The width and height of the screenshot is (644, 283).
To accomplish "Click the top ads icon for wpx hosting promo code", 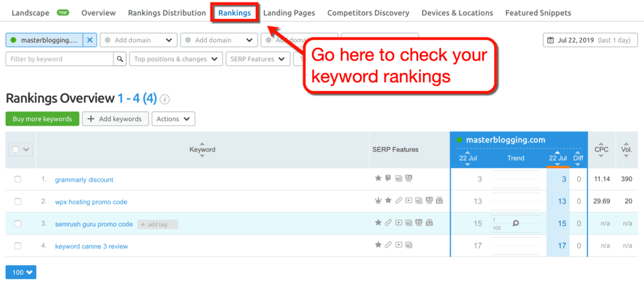I will [x=429, y=200].
